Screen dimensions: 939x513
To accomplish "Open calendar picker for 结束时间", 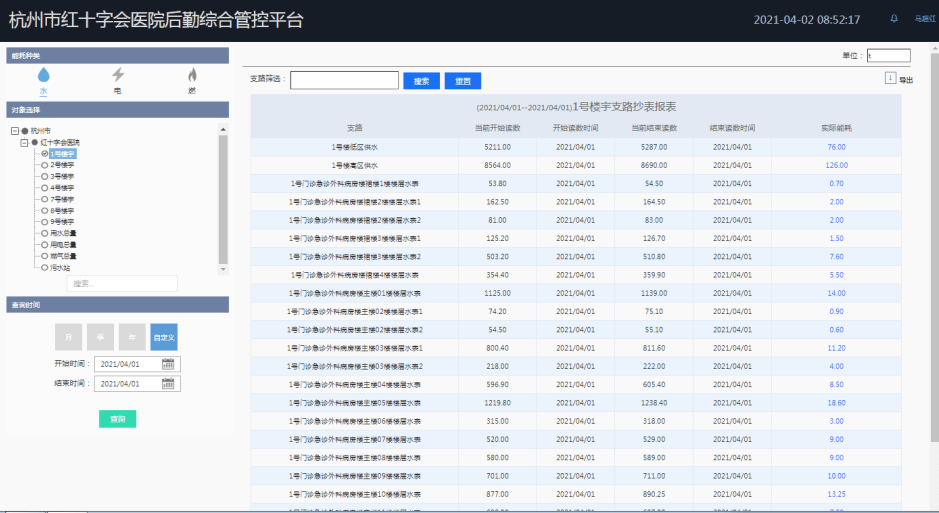I will [x=168, y=384].
